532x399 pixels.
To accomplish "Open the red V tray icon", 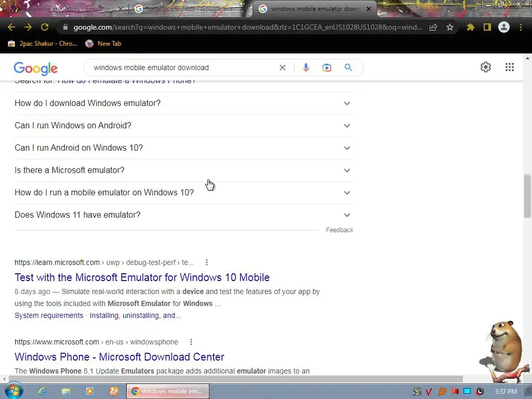I will click(429, 392).
